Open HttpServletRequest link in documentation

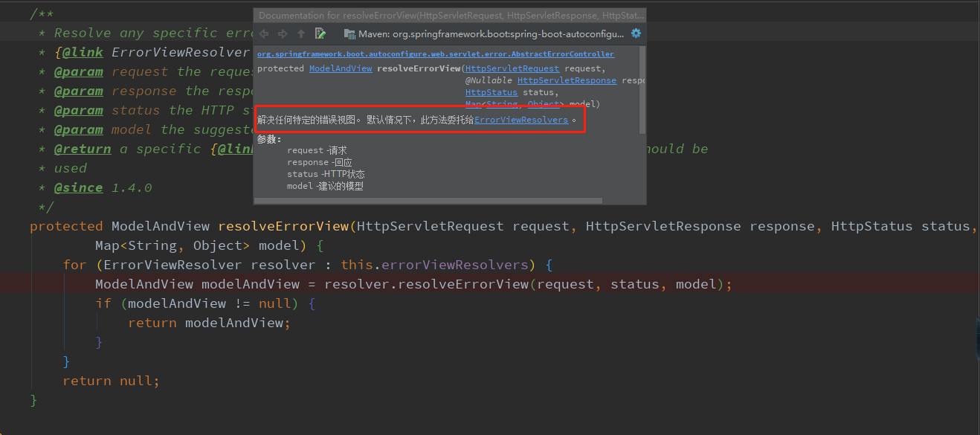click(513, 68)
